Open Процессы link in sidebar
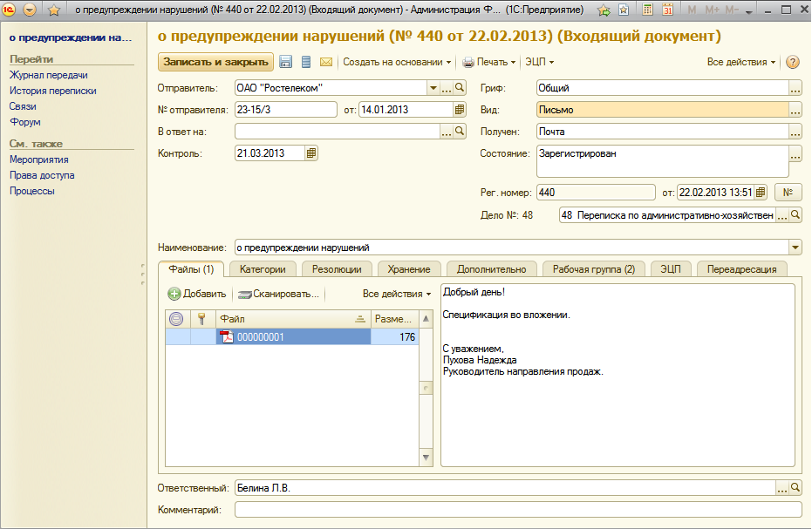The image size is (812, 529). tap(32, 191)
